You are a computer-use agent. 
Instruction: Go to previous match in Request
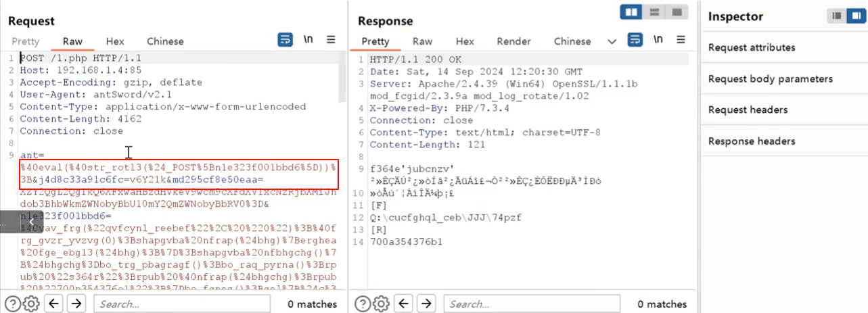[x=55, y=304]
